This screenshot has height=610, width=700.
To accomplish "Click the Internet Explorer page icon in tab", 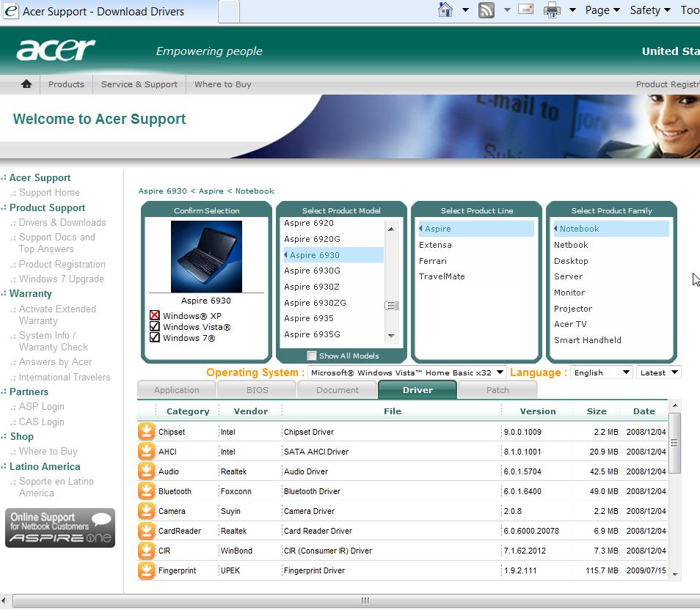I will 11,11.
